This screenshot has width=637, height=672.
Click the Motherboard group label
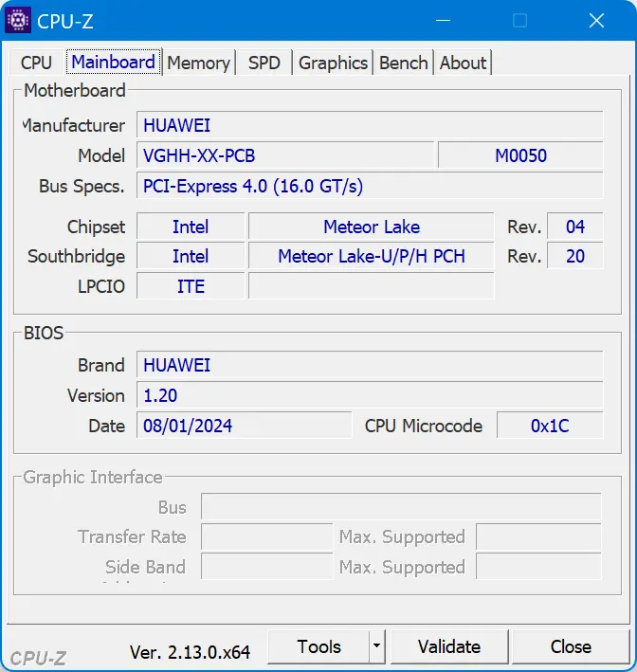coord(75,90)
